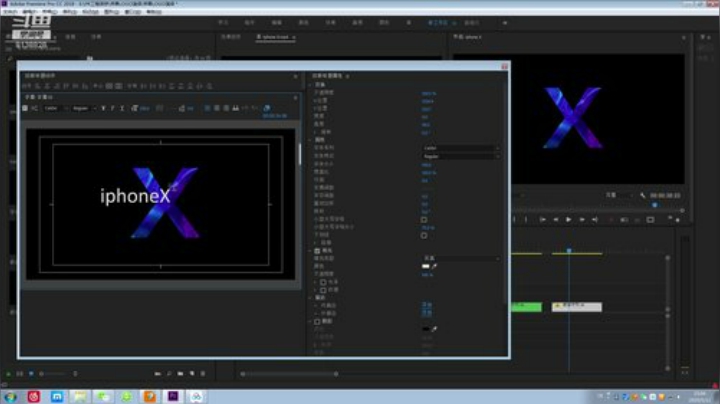Click the transform opacity 100.0% value

[x=428, y=94]
